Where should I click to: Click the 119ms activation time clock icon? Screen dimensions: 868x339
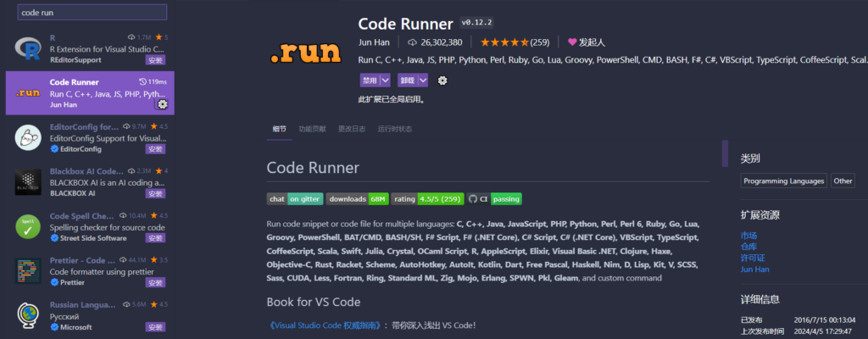pos(142,82)
